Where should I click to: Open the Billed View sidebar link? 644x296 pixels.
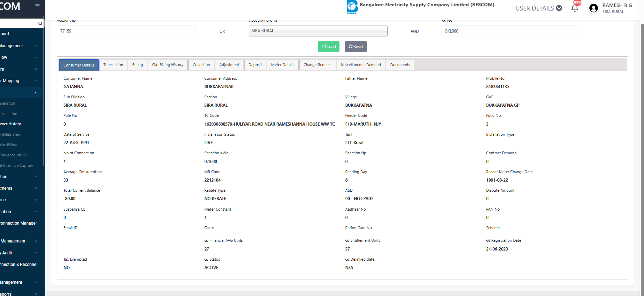11,134
